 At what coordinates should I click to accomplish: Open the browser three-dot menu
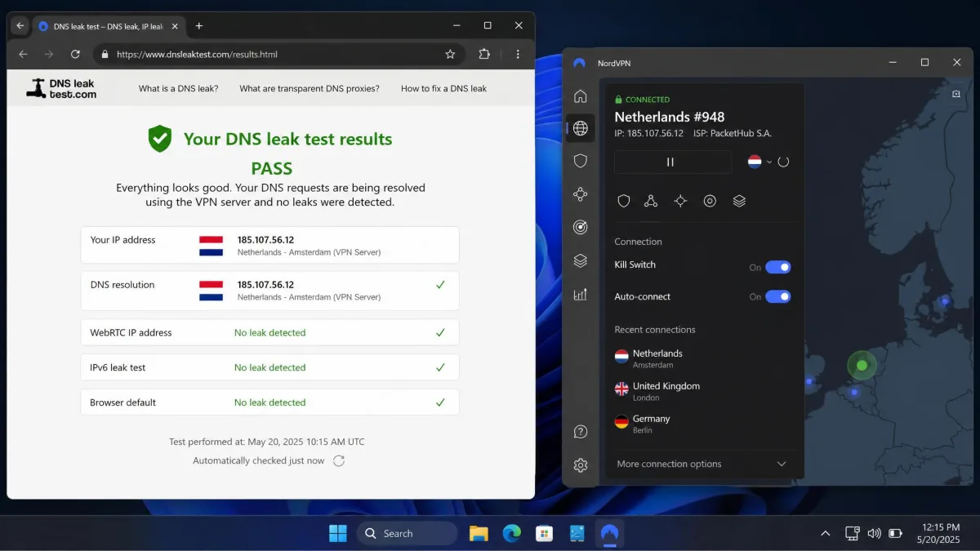coord(518,55)
